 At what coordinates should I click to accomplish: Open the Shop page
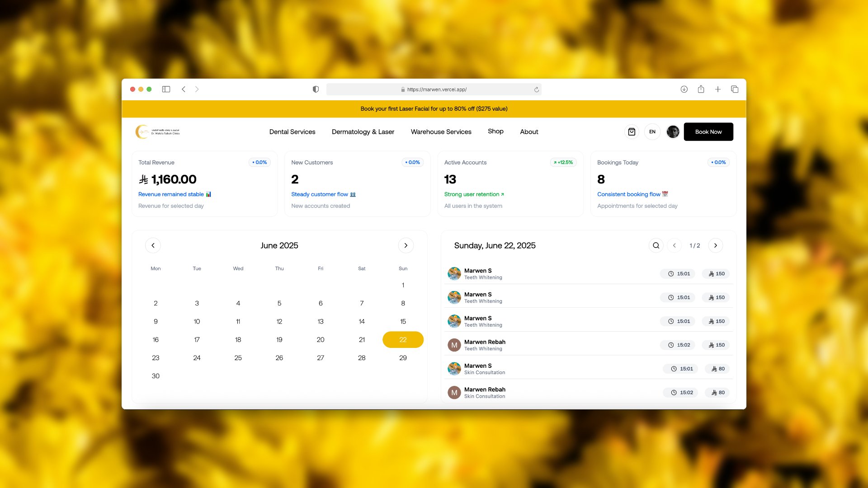(x=495, y=131)
